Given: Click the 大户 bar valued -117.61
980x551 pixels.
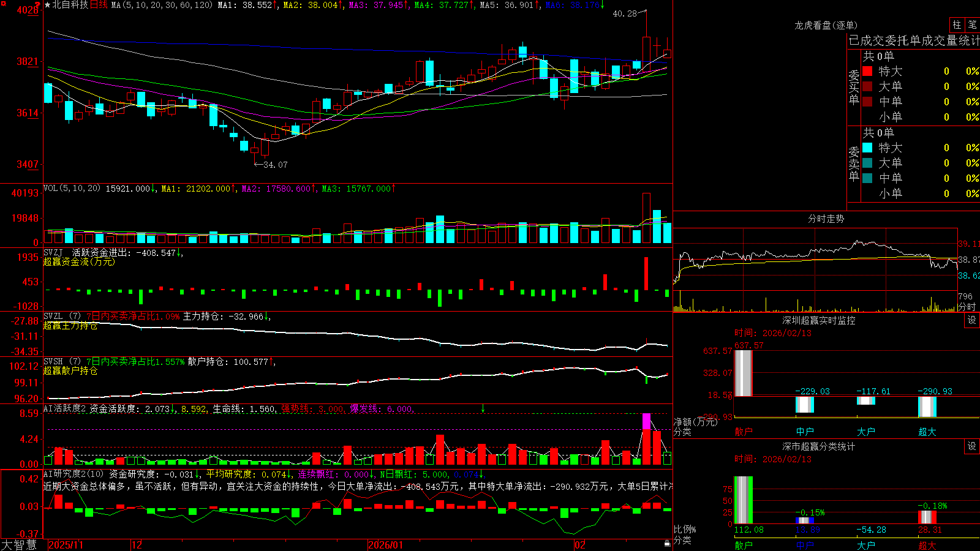Looking at the screenshot, I should point(866,401).
